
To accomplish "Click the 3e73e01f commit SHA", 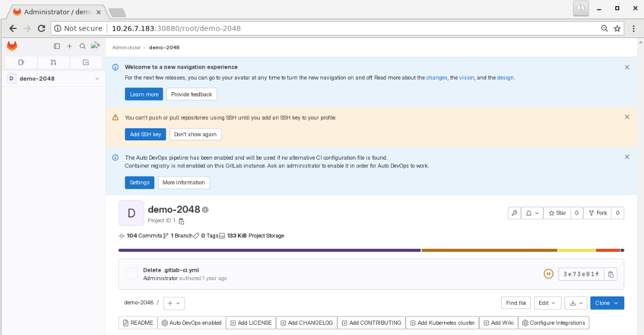I will pyautogui.click(x=581, y=274).
